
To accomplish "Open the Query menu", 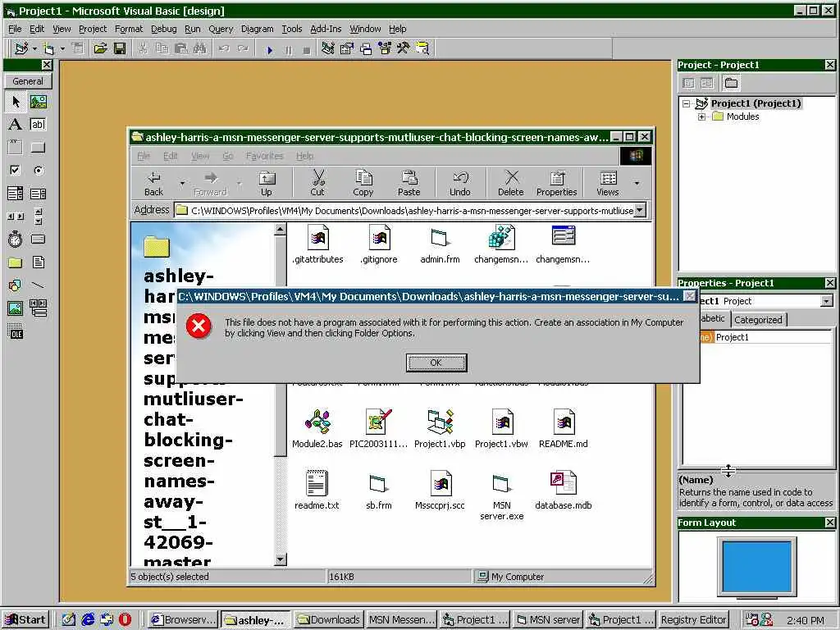I will click(x=221, y=29).
